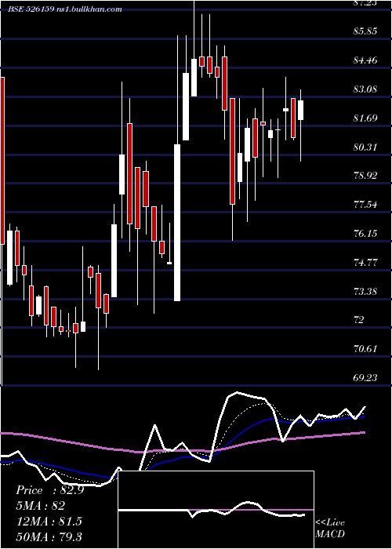
Task: Select the 83.08 price axis label
Action: click(365, 89)
